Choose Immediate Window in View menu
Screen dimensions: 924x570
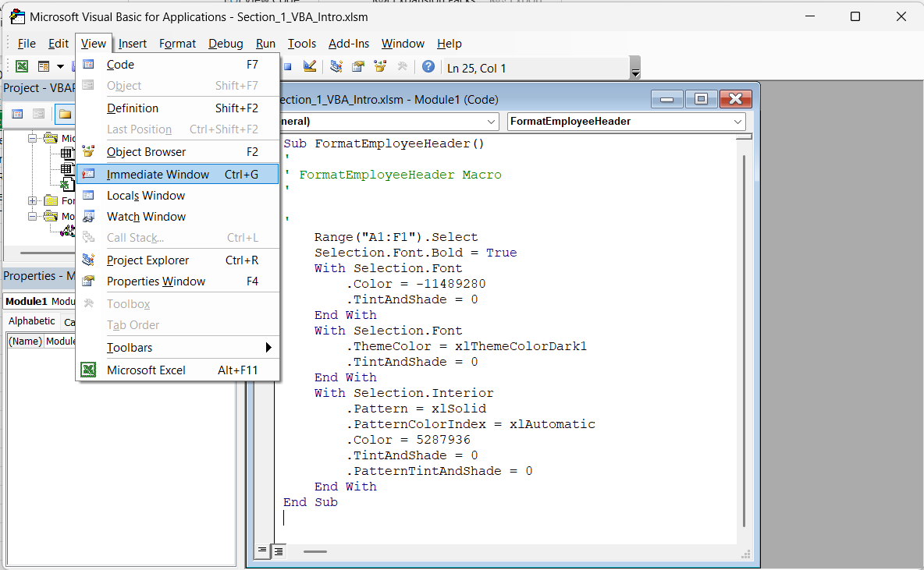pyautogui.click(x=178, y=175)
